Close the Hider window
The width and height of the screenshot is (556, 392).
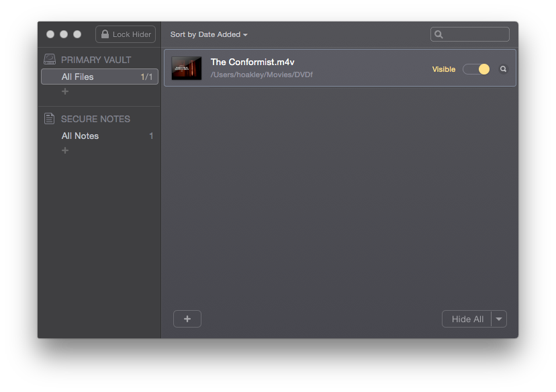pyautogui.click(x=50, y=34)
